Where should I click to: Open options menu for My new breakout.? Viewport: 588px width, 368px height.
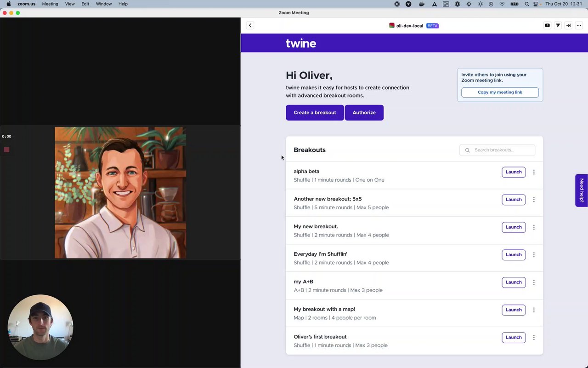(534, 227)
